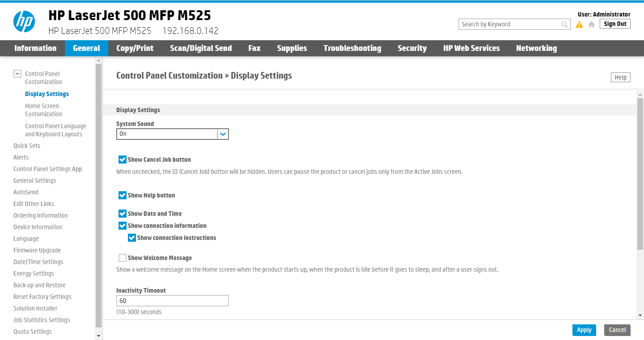Uncheck Show Cancel Job button
The image size is (644, 340).
click(123, 160)
